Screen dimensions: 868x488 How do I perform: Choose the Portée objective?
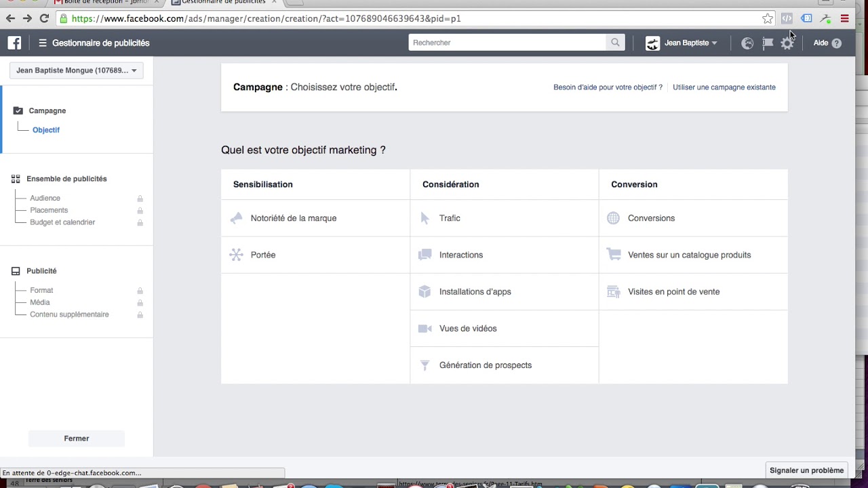click(315, 255)
